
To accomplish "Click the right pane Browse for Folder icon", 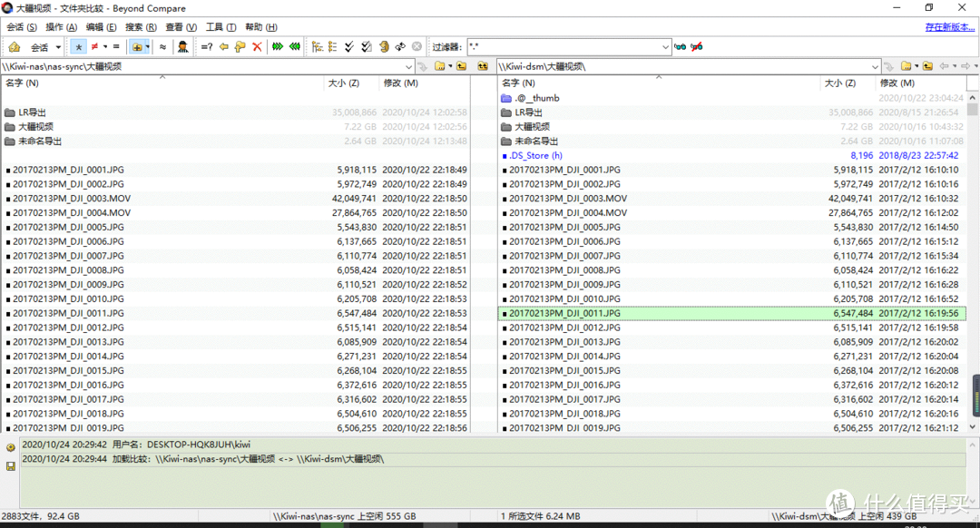I will [906, 66].
